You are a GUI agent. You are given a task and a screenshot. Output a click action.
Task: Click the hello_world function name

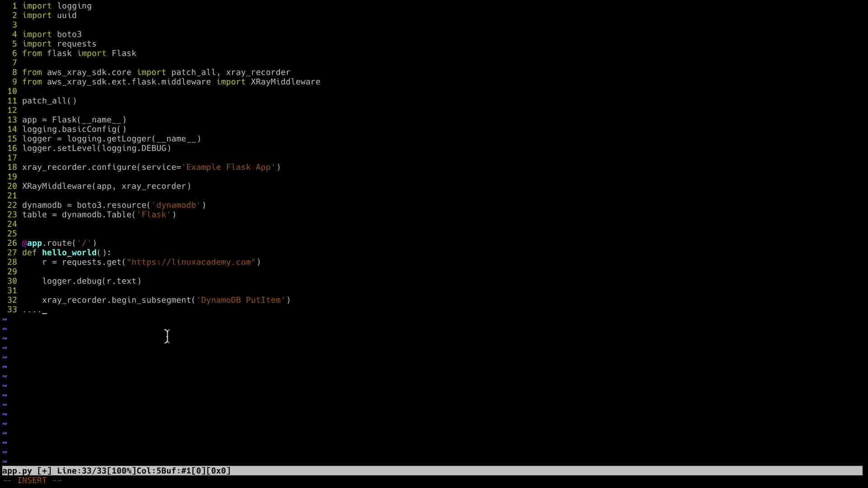[69, 253]
